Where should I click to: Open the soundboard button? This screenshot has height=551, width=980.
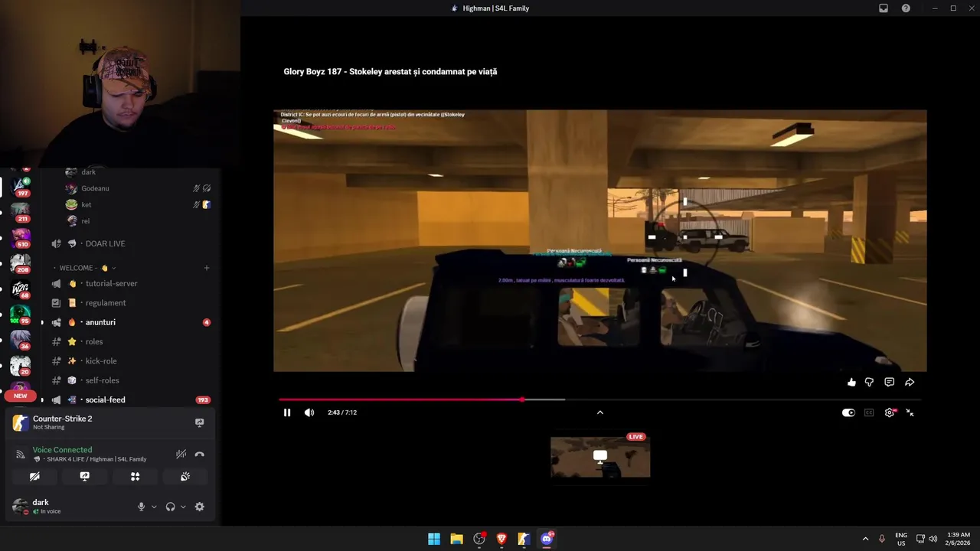pos(185,476)
